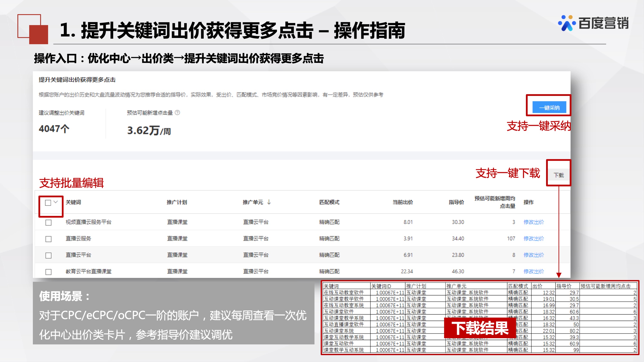
Task: Select checkbox for 直播云服务 row
Action: (x=48, y=238)
